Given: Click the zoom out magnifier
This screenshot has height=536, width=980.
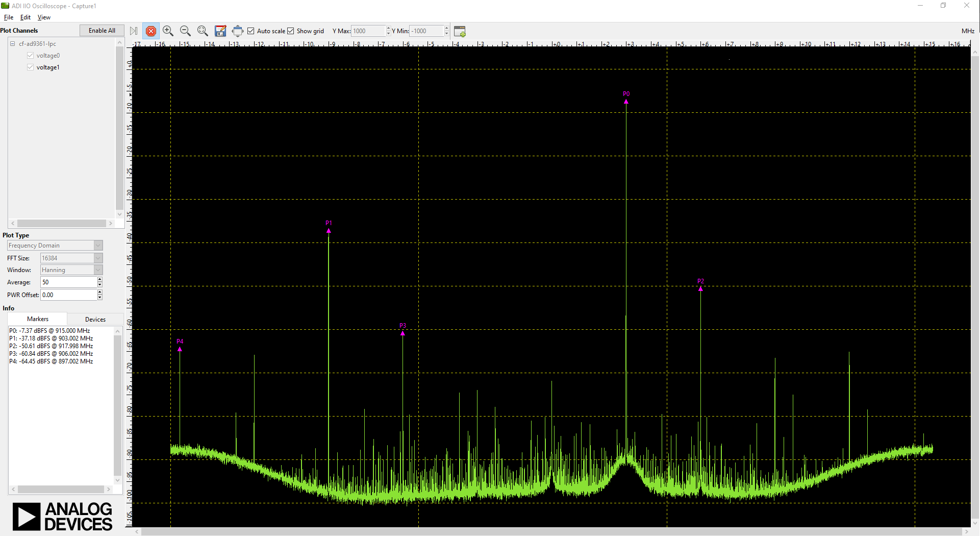Looking at the screenshot, I should click(185, 31).
